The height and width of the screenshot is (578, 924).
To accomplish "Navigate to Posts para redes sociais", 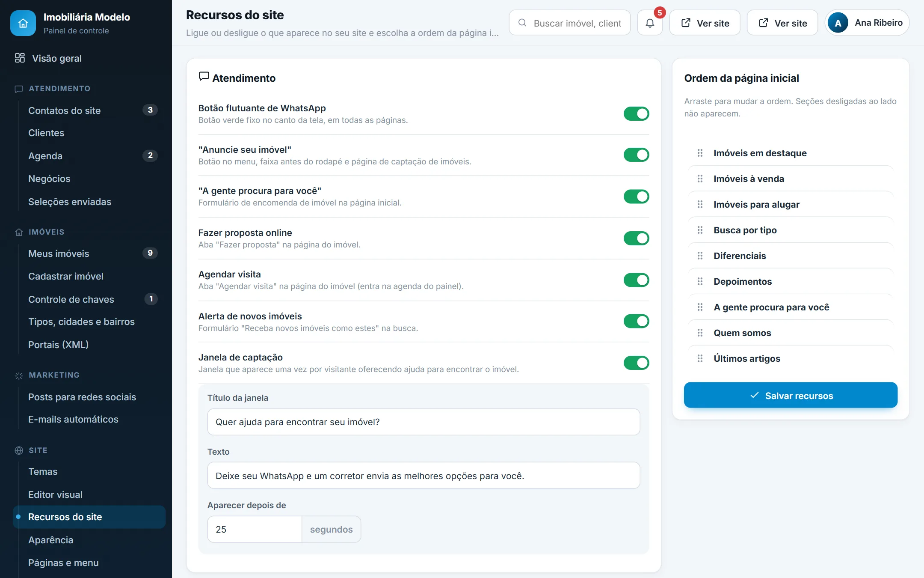I will point(89,397).
